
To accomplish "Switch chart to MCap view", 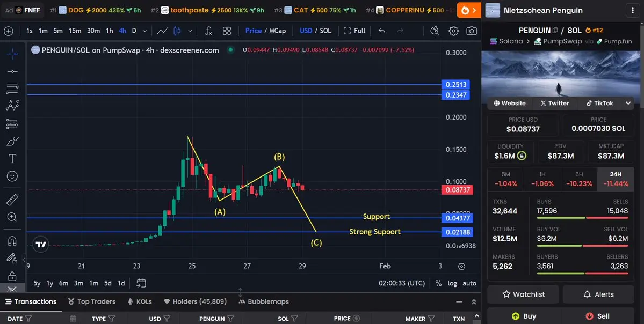I will (278, 31).
